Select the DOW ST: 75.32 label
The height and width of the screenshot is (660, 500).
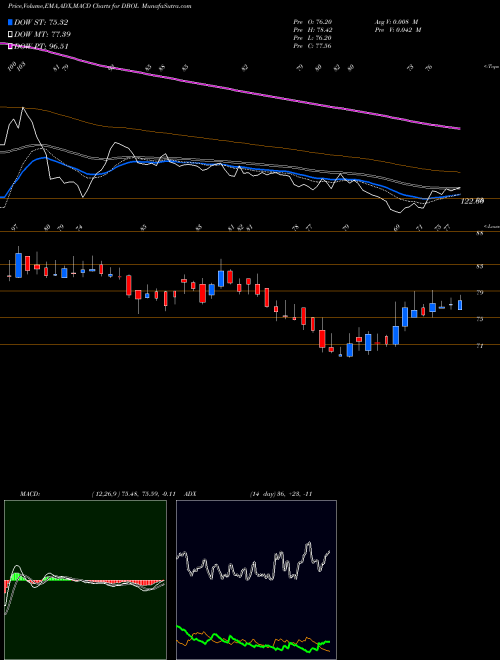pos(41,22)
